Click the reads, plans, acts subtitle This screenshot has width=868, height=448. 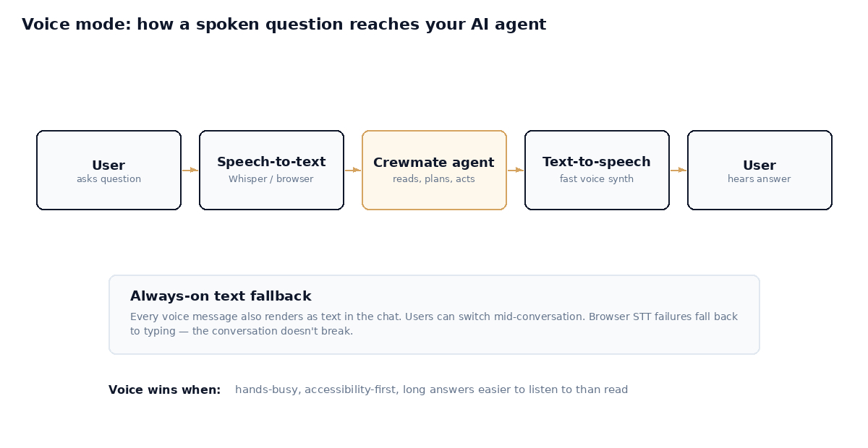click(434, 179)
